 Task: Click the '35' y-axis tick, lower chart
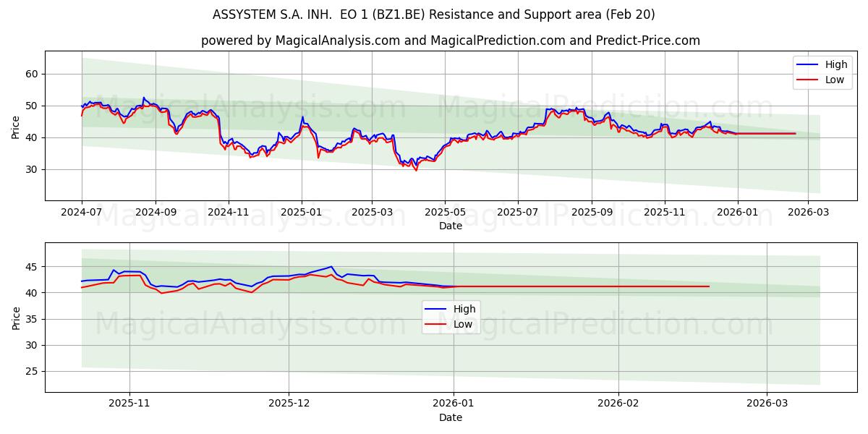click(33, 319)
